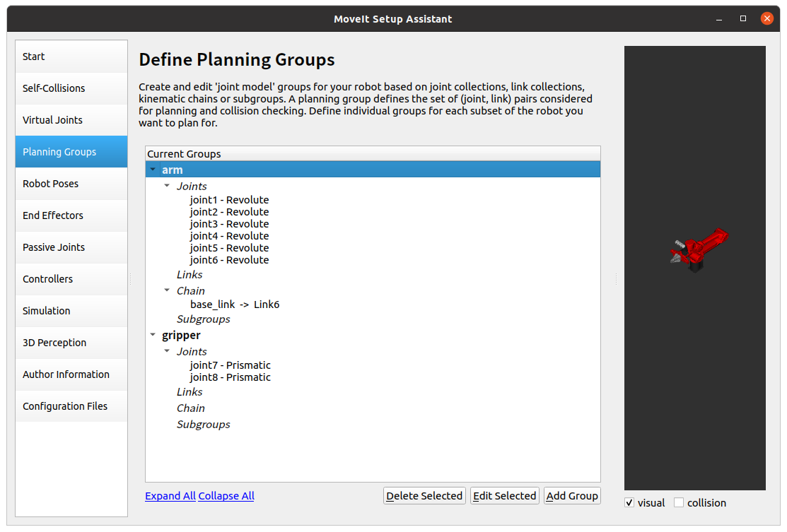The width and height of the screenshot is (787, 532).
Task: Select joint1 - Revolute
Action: tap(229, 199)
